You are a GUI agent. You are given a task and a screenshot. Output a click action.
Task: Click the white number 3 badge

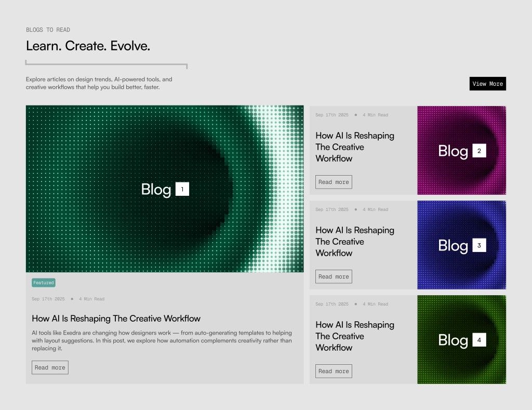[x=479, y=245]
